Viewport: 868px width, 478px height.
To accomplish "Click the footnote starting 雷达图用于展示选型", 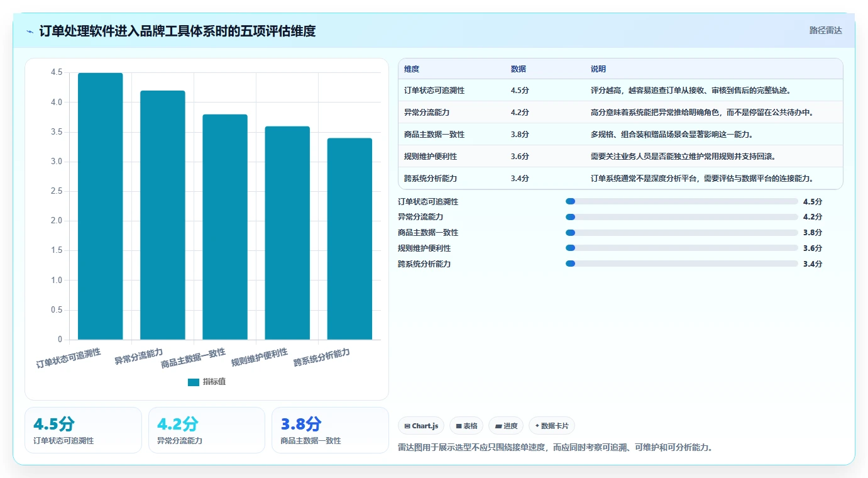I will [555, 448].
